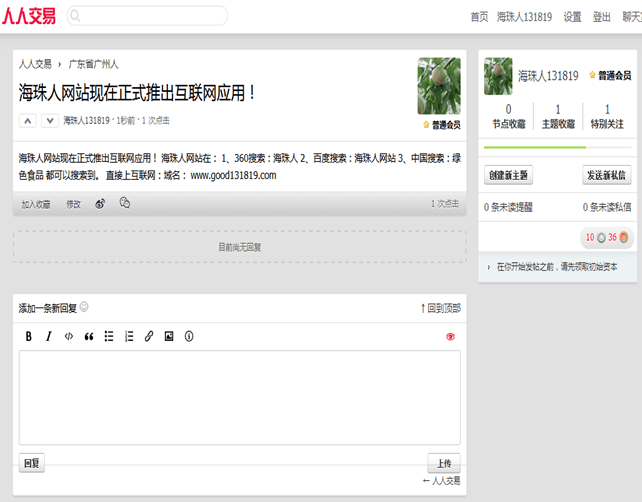Open the 广东省广州人 breadcrumb node
This screenshot has width=642, height=502.
coord(93,64)
